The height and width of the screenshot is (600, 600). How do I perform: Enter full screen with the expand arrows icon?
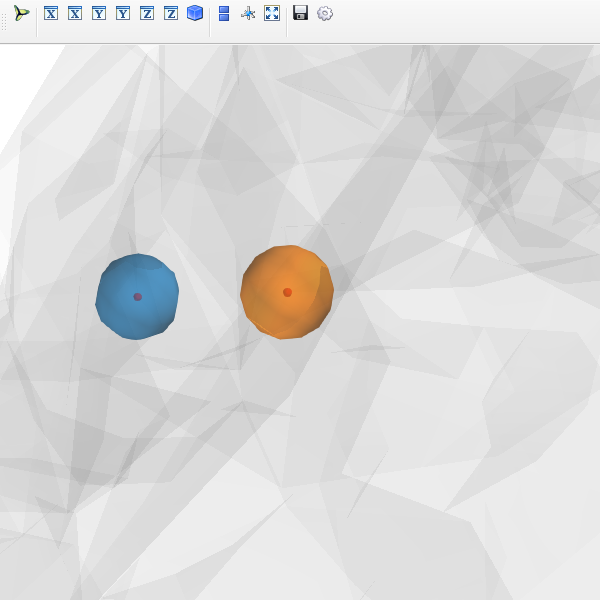pyautogui.click(x=272, y=13)
